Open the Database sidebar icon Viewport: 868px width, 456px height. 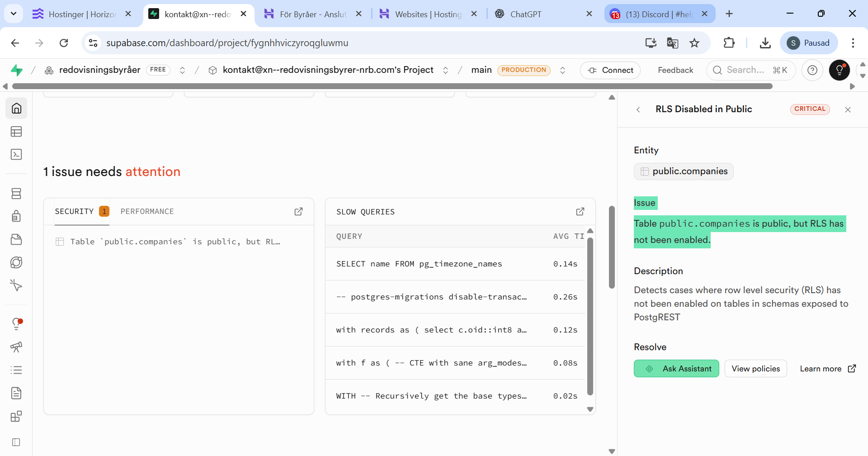coord(16,194)
